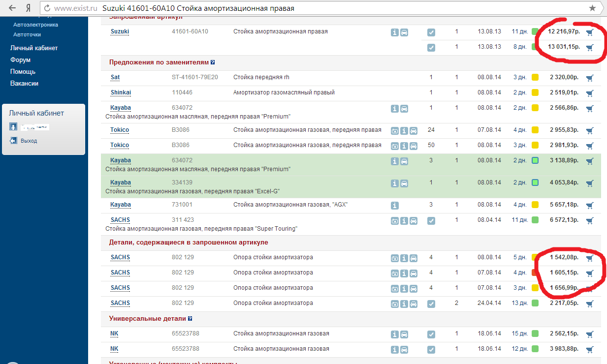This screenshot has height=364, width=607.
Task: Click checkmark in SACHS 311 423 row
Action: (431, 221)
